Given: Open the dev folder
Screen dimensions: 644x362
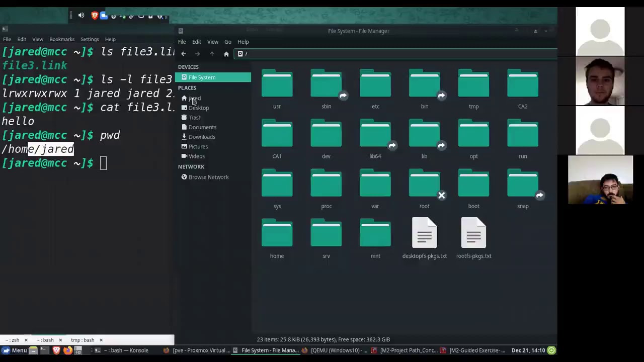Looking at the screenshot, I should click(326, 139).
